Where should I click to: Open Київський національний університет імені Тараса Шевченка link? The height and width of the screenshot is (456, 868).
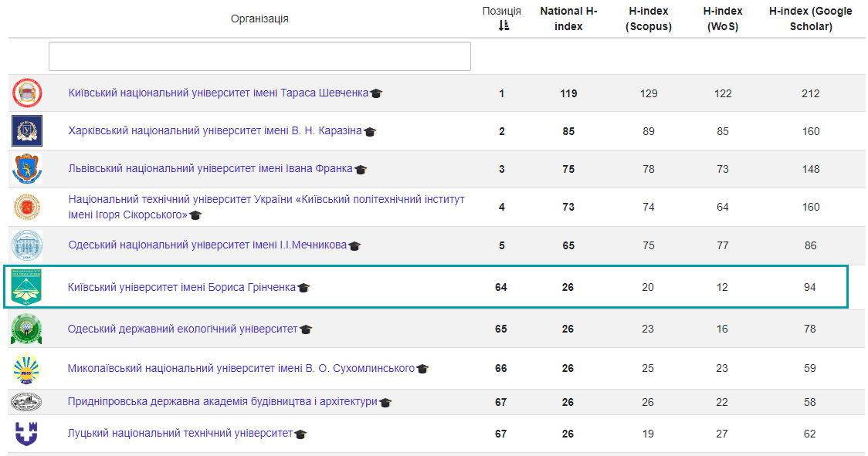point(218,93)
